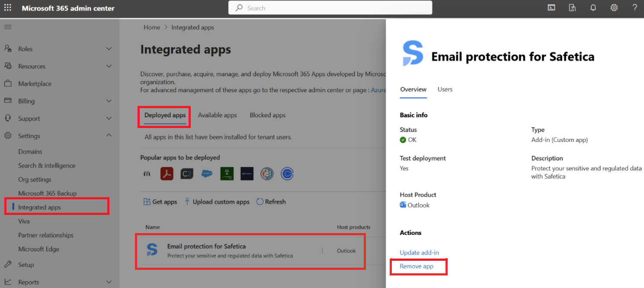Screen dimensions: 644x288
Task: Collapse the navigation hamburger menu
Action: 8,27
